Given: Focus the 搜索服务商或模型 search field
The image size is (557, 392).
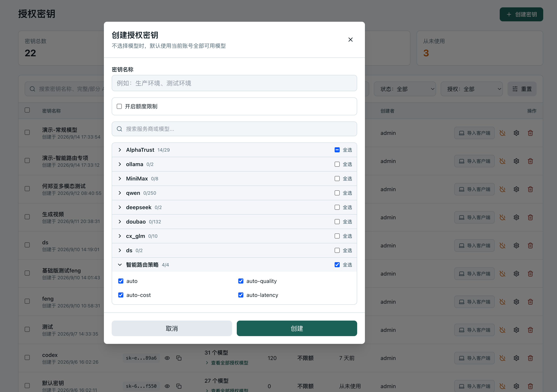Looking at the screenshot, I should pyautogui.click(x=234, y=129).
